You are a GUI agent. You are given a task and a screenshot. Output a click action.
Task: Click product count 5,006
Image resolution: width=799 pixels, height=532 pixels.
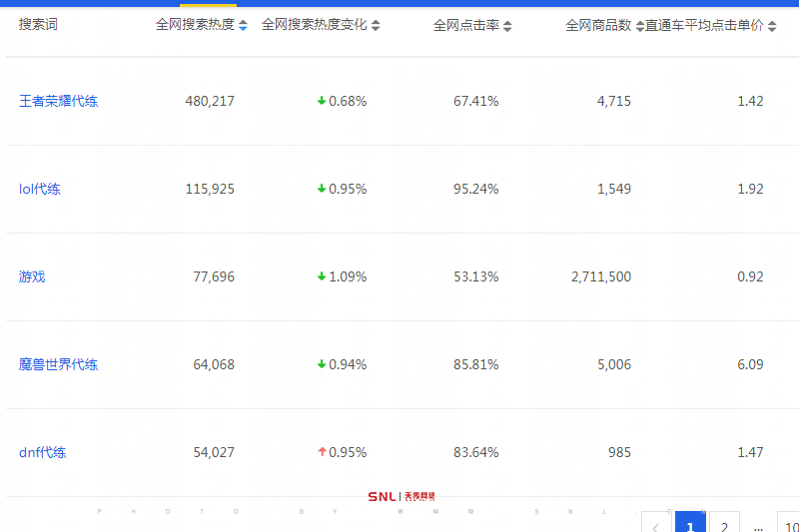(614, 364)
